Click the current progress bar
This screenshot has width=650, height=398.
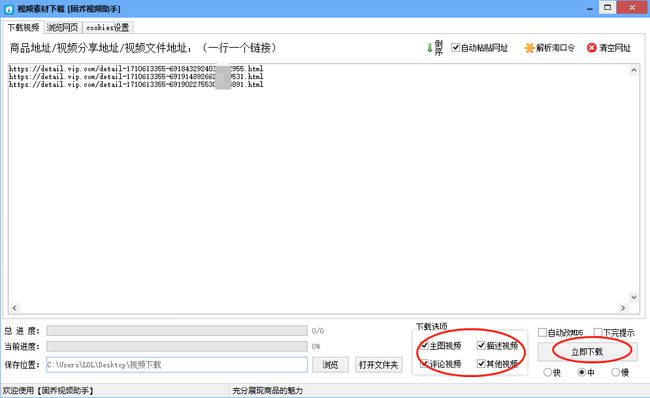click(177, 346)
